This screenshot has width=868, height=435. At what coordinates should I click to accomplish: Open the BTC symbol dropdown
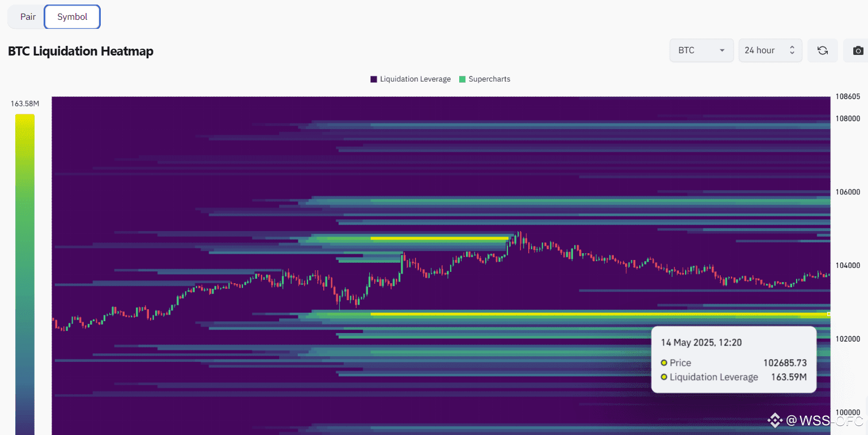pyautogui.click(x=702, y=50)
